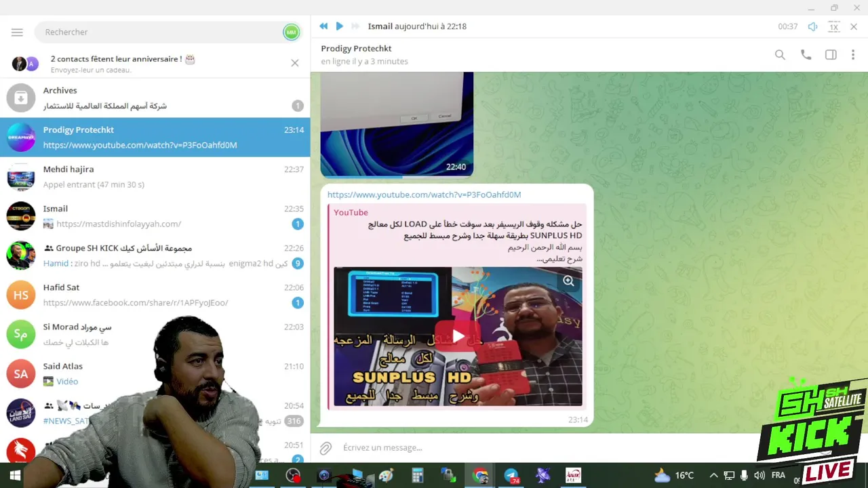The image size is (868, 488).
Task: Play the SUNPLUS HD YouTube video preview
Action: (x=458, y=336)
